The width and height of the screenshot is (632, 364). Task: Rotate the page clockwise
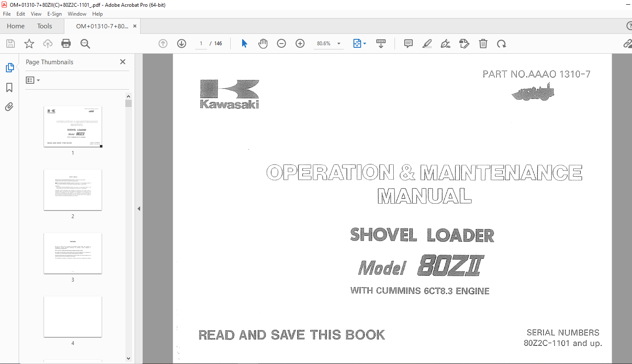[502, 44]
